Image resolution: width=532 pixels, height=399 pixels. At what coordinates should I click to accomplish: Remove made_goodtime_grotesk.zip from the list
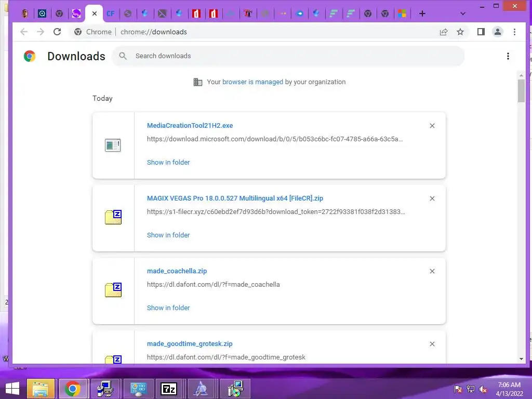tap(432, 344)
